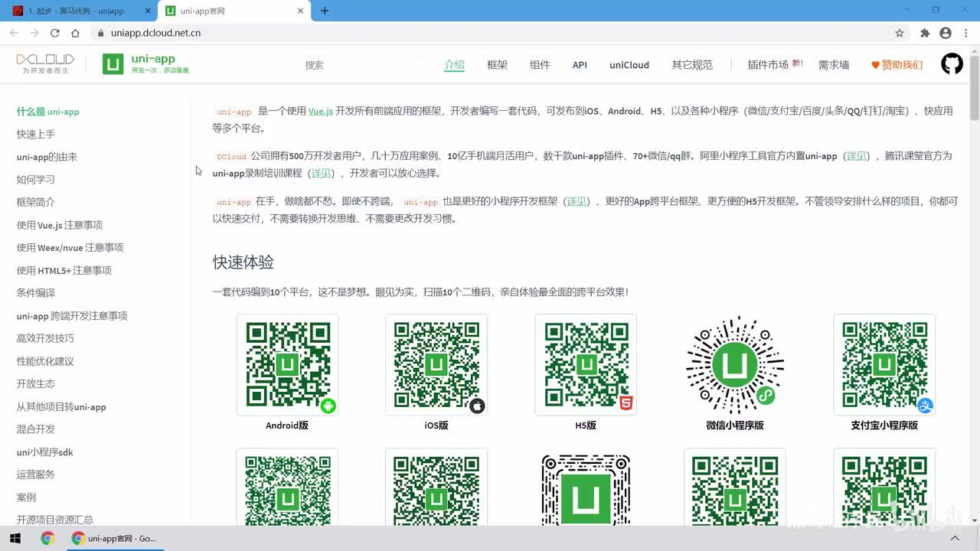Click 详见 link after 录制培训课程
Viewport: 980px width, 551px height.
click(x=322, y=173)
